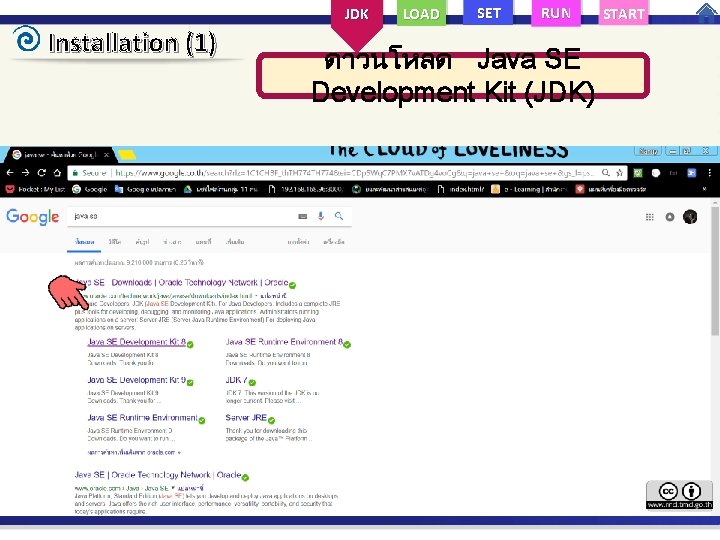Close the bookmarks bar overflow x
This screenshot has height=540, width=720.
click(704, 189)
